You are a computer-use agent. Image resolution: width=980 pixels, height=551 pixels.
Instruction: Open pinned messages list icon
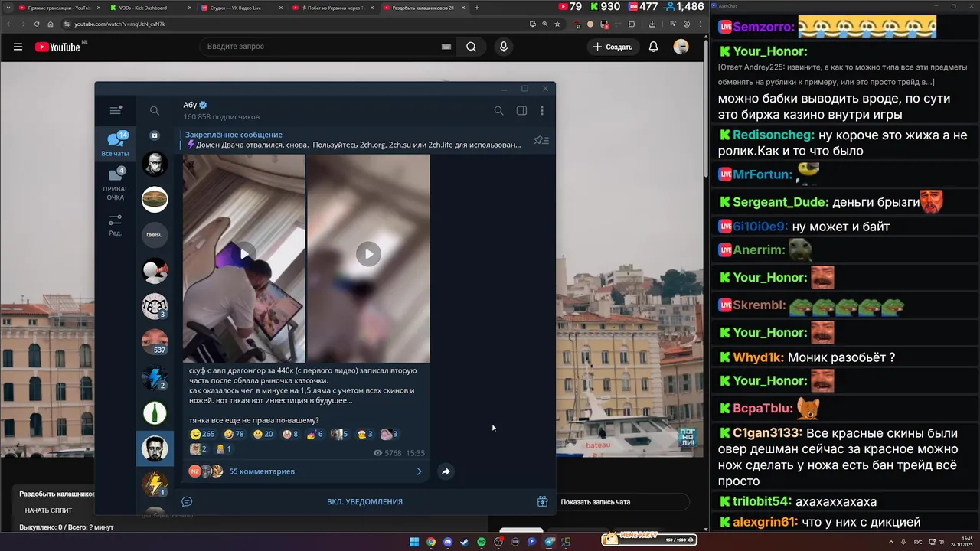[x=541, y=140]
